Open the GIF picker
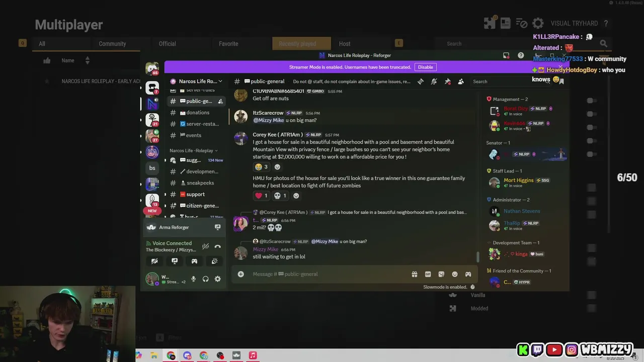This screenshot has height=362, width=644. point(428,274)
